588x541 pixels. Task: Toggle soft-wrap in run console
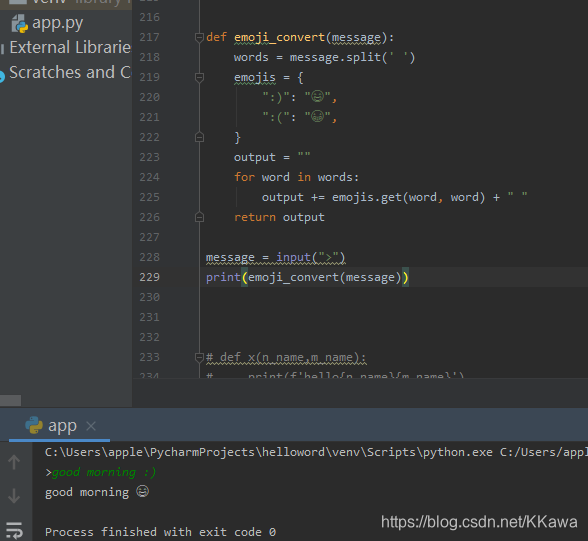(x=15, y=530)
